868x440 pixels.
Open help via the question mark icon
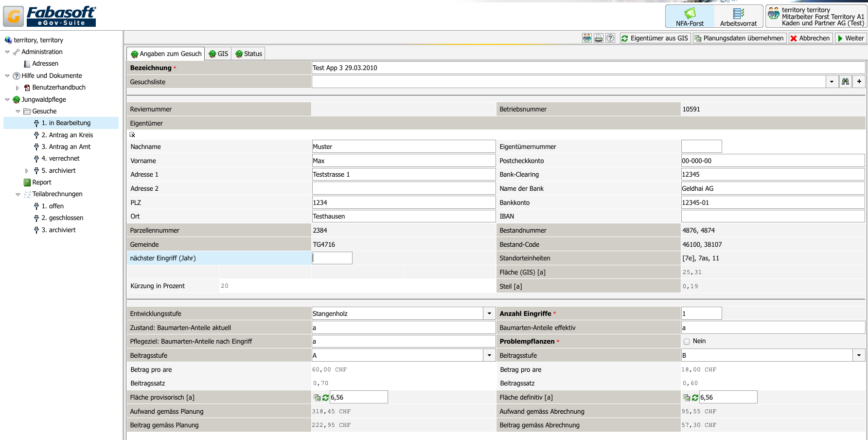pos(610,38)
